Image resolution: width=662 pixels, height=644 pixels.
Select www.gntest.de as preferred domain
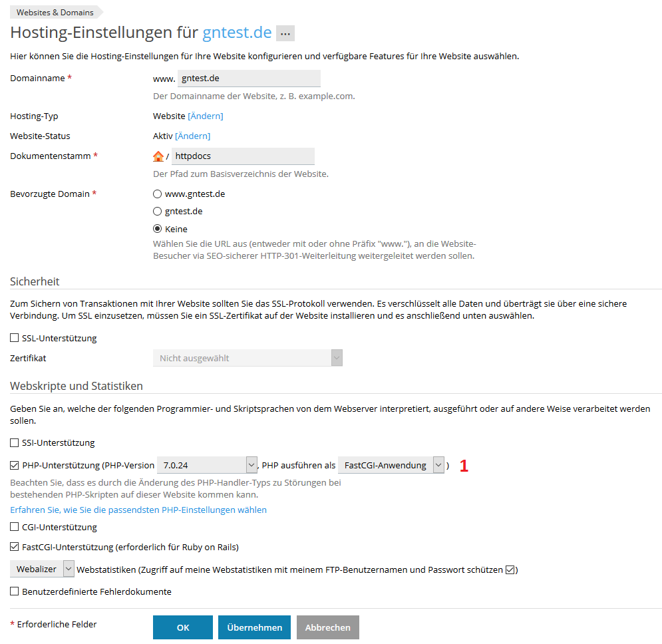click(x=157, y=194)
